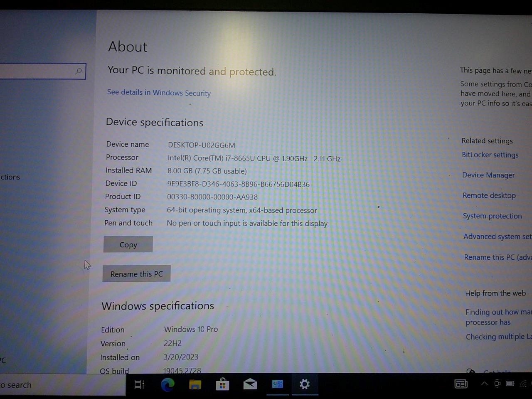Viewport: 532px width, 399px height.
Task: Open Advanced system settings link
Action: [x=498, y=236]
